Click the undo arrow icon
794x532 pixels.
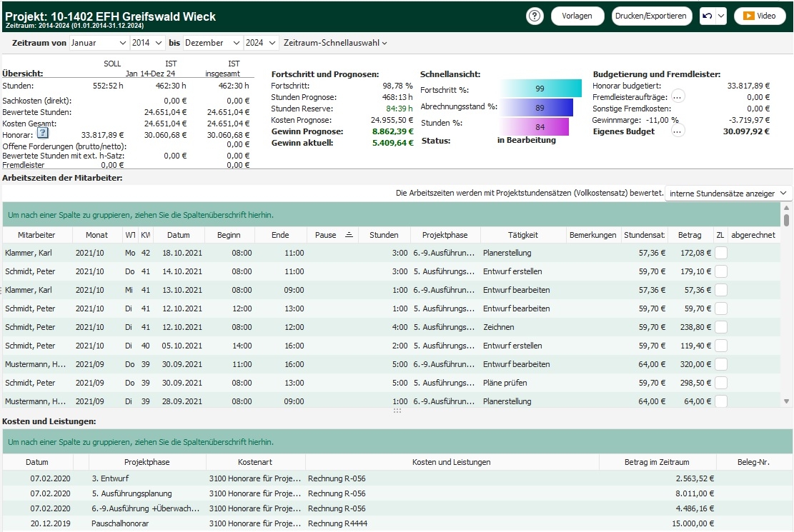point(707,16)
